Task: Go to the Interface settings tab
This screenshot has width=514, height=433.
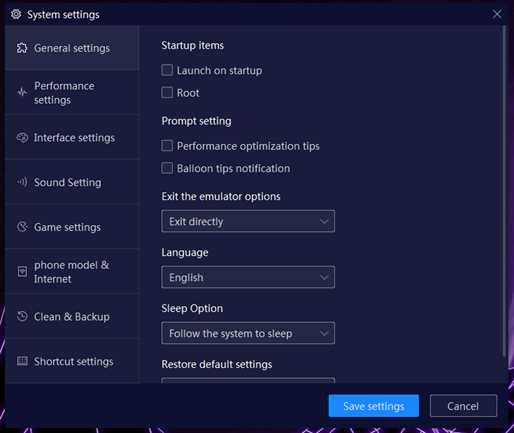Action: coord(72,137)
